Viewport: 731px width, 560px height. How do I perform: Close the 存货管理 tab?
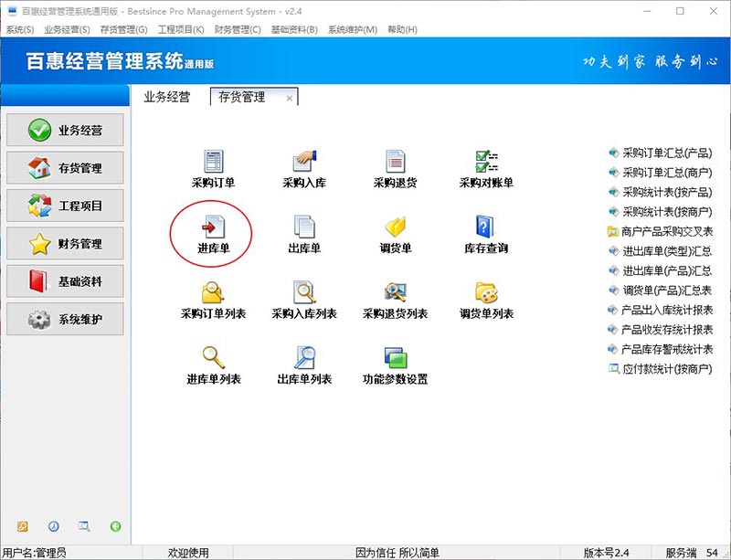click(290, 99)
